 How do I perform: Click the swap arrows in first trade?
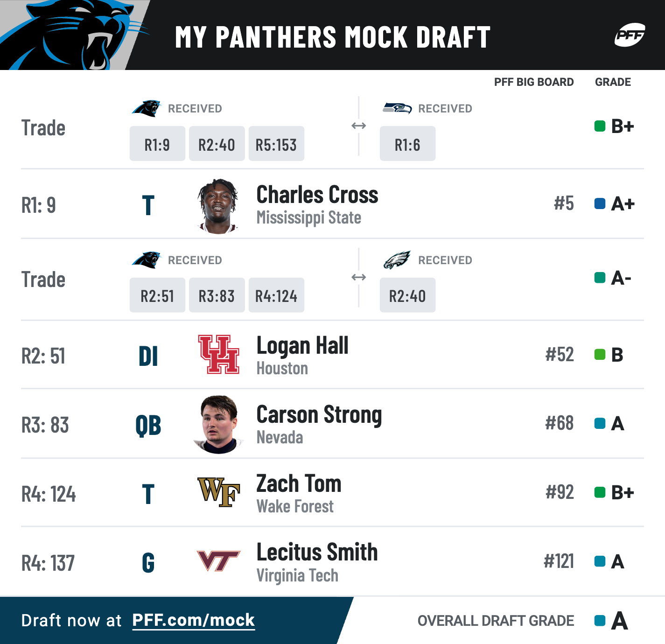click(358, 126)
